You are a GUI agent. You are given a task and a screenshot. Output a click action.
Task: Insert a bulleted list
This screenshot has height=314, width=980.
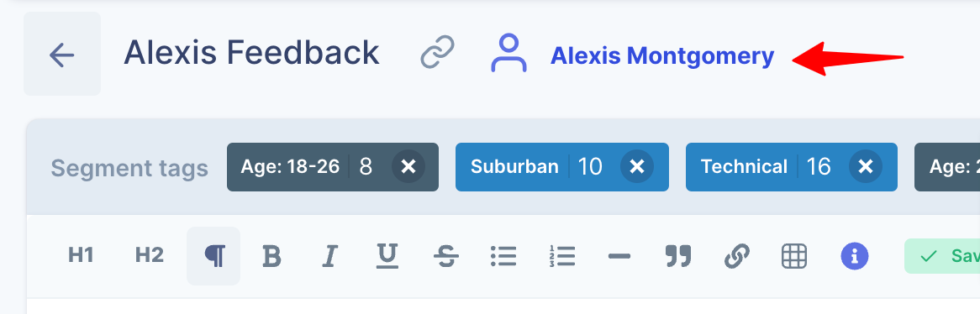503,256
